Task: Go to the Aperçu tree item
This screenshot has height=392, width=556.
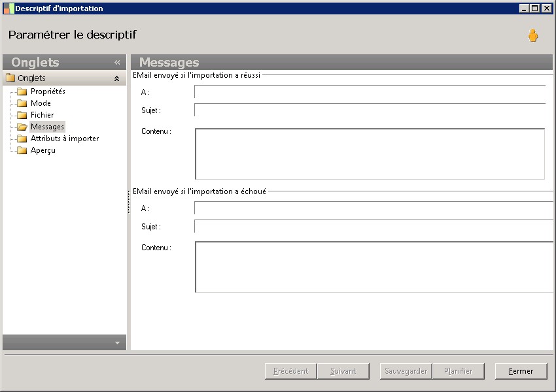Action: (43, 150)
